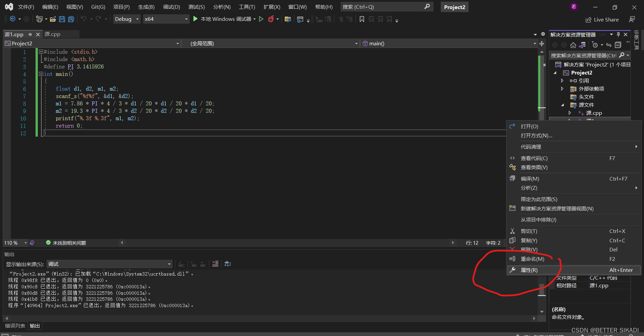Click the pending changes filter clock icon
The height and width of the screenshot is (336, 644).
595,45
